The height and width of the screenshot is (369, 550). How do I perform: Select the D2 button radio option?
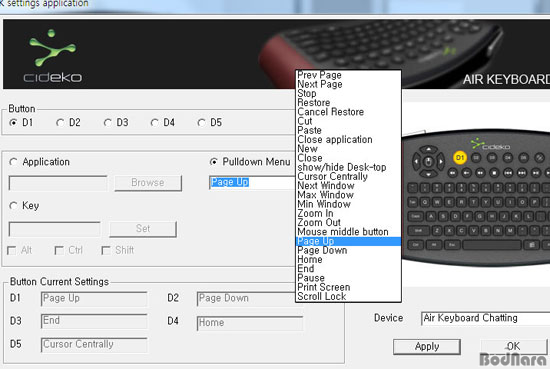(x=61, y=123)
